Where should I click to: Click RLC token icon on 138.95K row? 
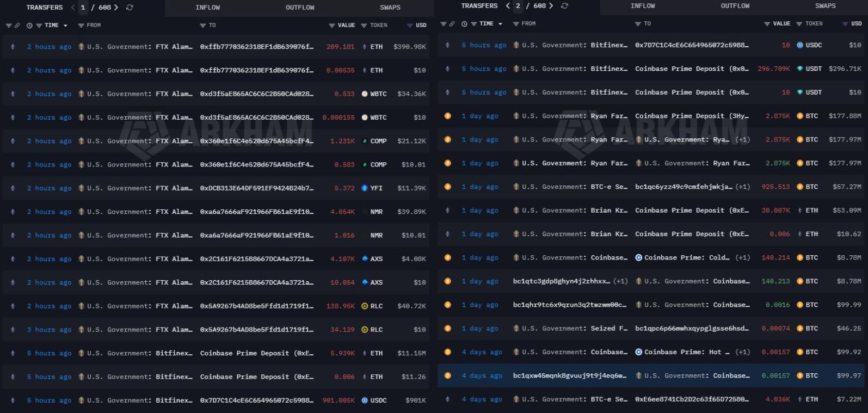pos(365,306)
